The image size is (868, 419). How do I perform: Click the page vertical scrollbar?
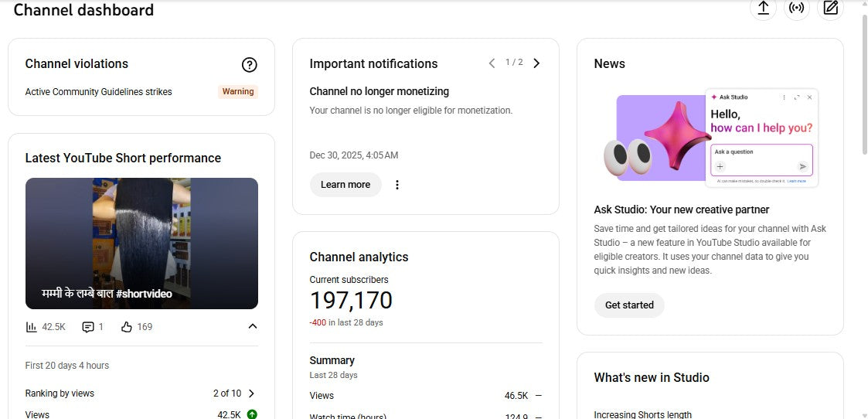pos(863,155)
